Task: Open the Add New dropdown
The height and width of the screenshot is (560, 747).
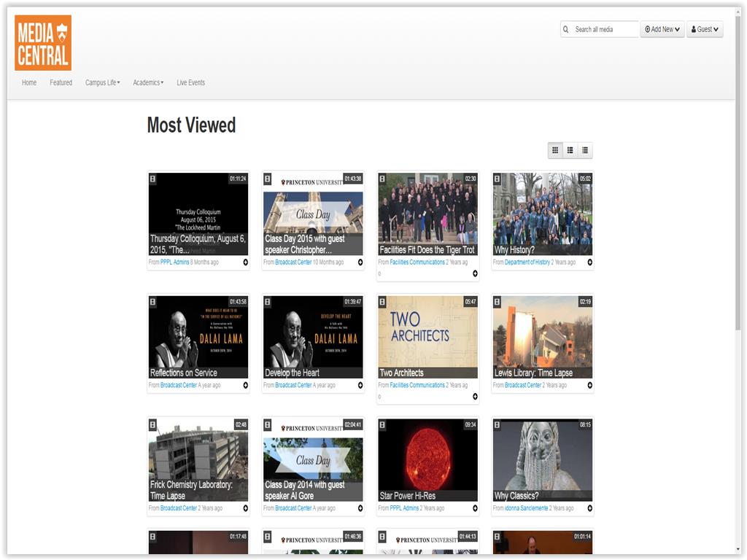Action: 662,29
